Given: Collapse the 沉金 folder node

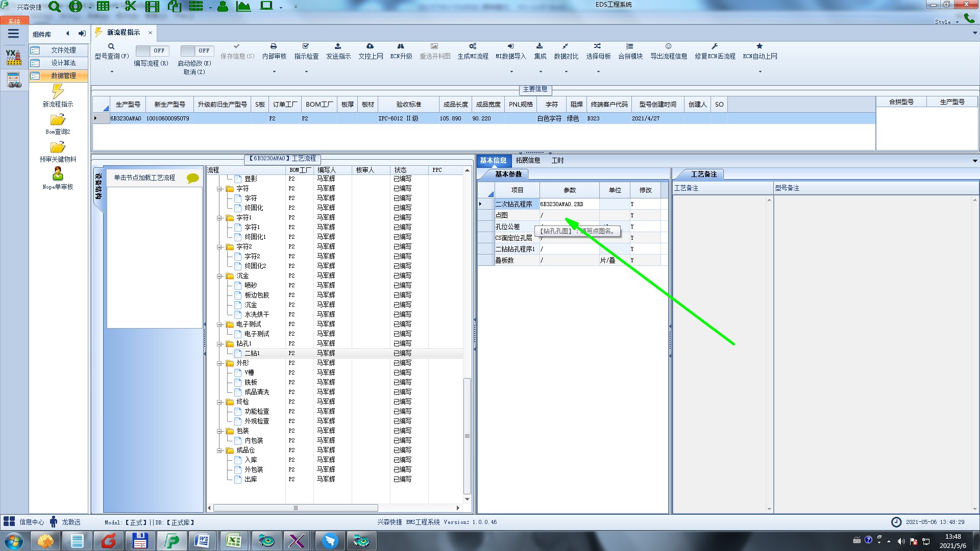Looking at the screenshot, I should (220, 276).
